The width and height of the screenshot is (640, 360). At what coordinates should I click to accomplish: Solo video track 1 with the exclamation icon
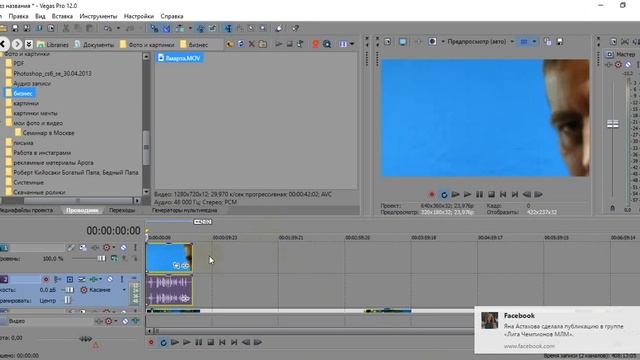[135, 247]
